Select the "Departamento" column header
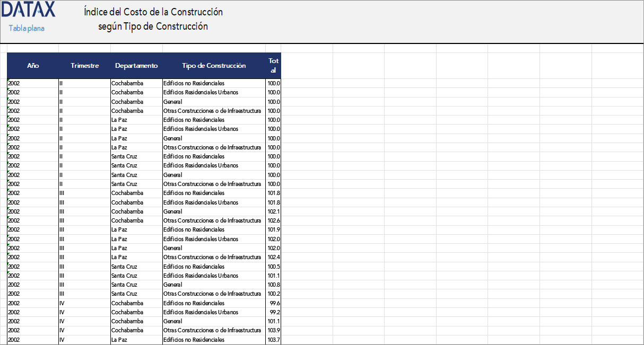 (x=136, y=65)
